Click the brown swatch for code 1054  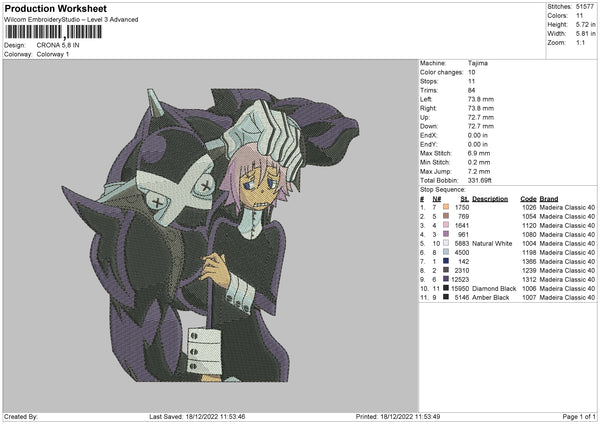pyautogui.click(x=446, y=216)
